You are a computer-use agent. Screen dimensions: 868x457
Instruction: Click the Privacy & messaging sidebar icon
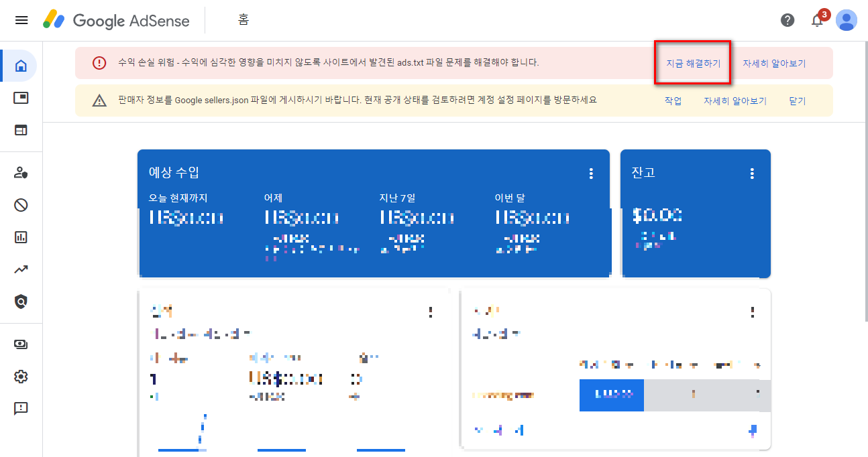[x=20, y=172]
